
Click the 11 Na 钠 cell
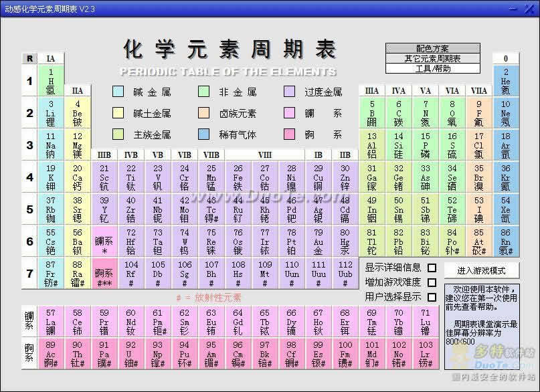point(51,145)
